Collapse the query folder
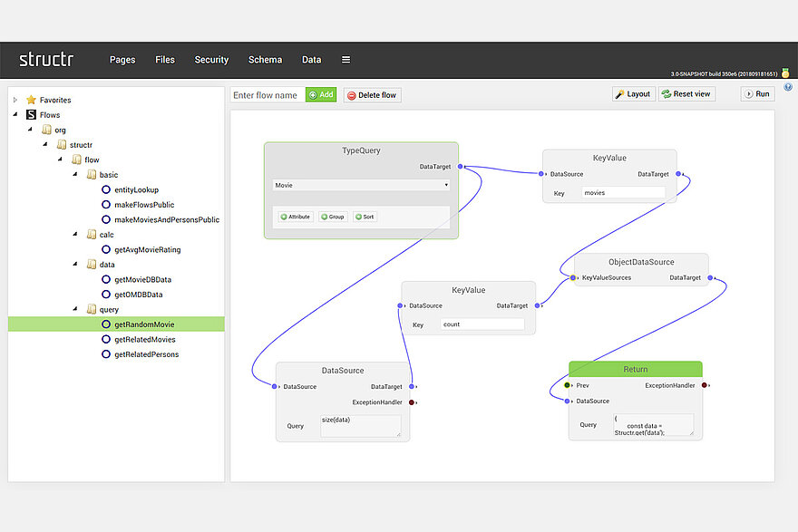The height and width of the screenshot is (532, 798). (75, 309)
